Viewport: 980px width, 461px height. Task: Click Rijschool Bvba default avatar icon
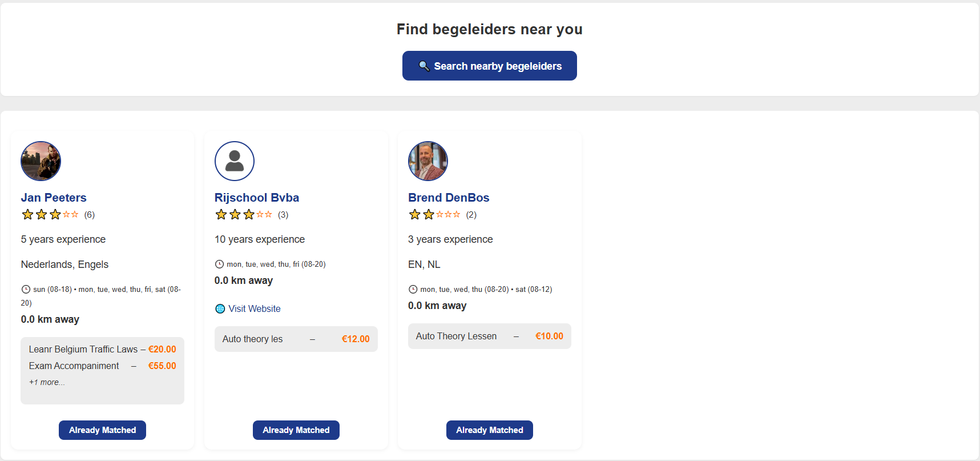235,161
